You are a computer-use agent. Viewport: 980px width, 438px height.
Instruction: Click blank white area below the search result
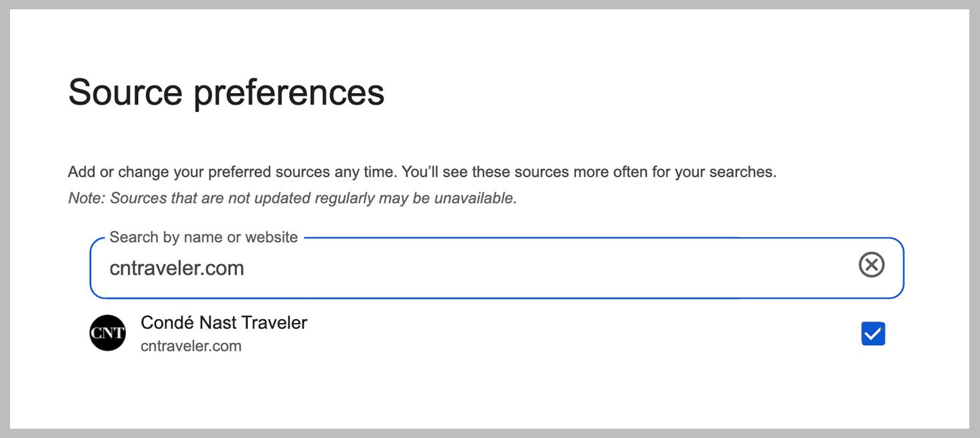[489, 395]
